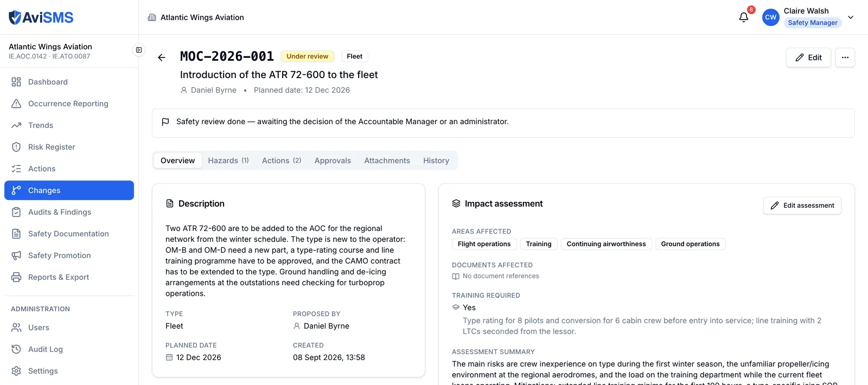
Task: Click the Occurrence Reporting warning icon
Action: click(16, 104)
